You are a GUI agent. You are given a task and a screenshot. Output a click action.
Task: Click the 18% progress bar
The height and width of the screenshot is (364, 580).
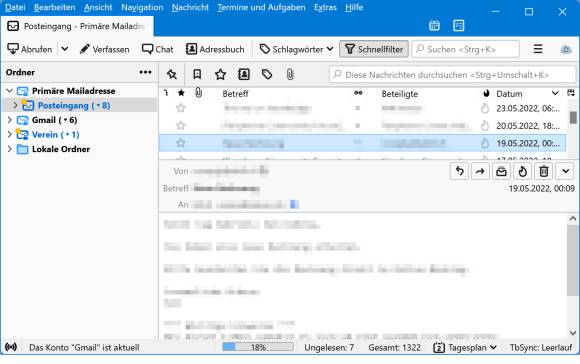coord(258,347)
